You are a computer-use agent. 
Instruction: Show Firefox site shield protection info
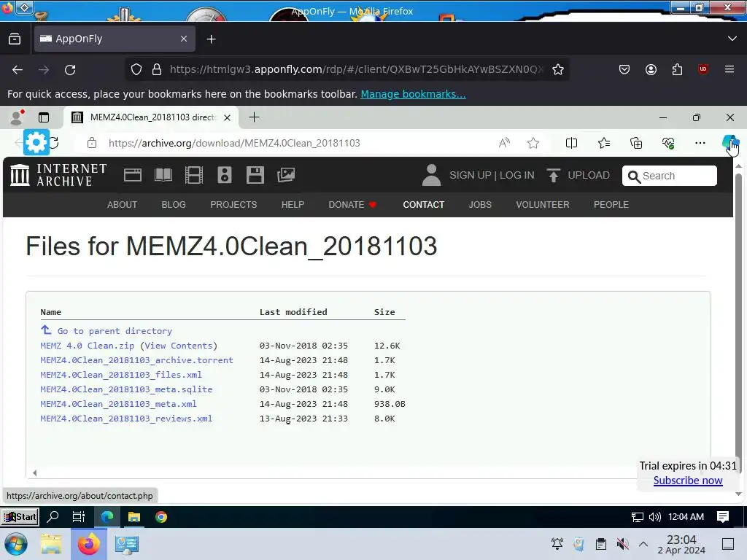click(x=136, y=69)
